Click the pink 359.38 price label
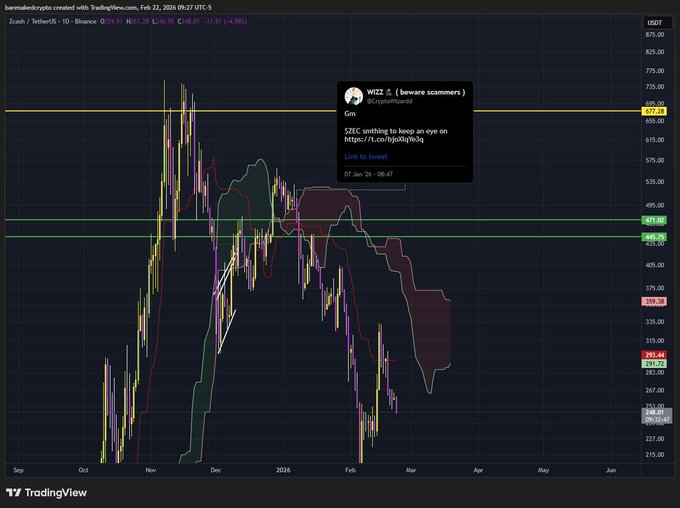 pyautogui.click(x=654, y=301)
